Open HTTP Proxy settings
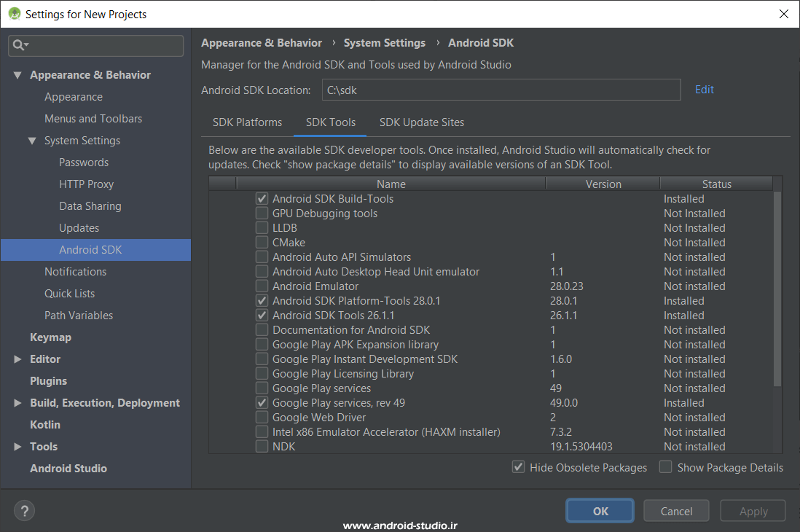The image size is (800, 532). (86, 184)
